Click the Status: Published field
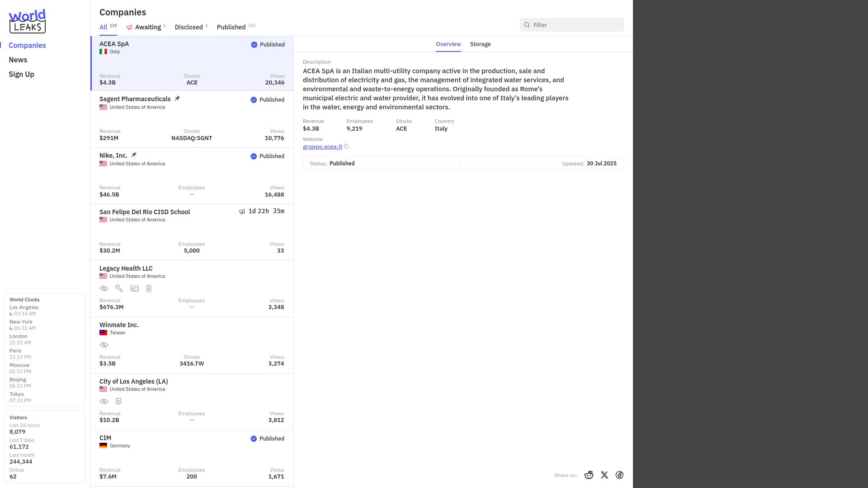868x488 pixels. click(332, 164)
